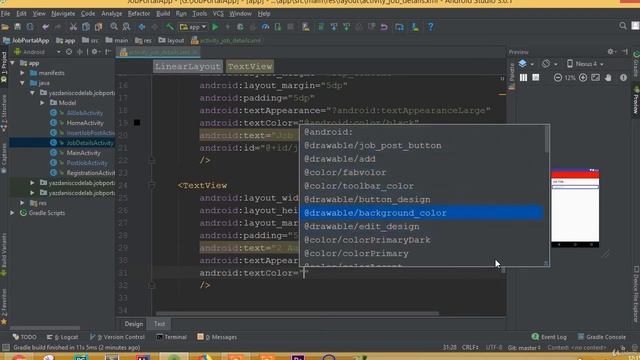The width and height of the screenshot is (640, 360).
Task: Open the Build menu
Action: click(163, 13)
